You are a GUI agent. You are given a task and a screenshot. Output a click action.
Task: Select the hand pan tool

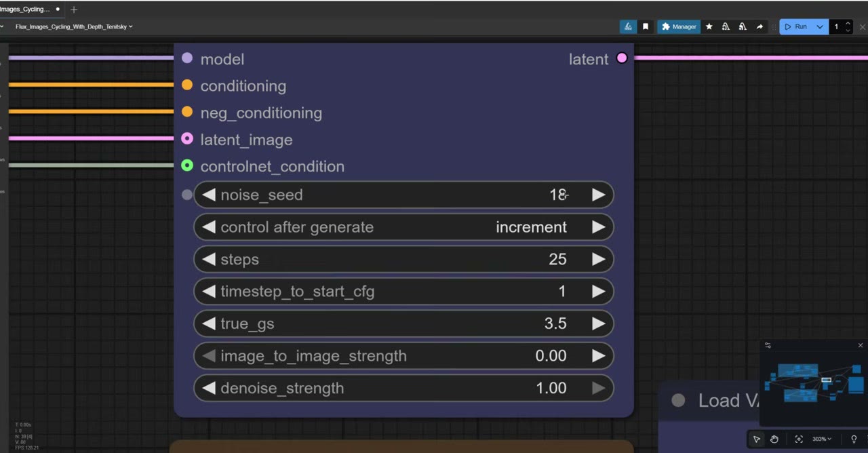pos(774,439)
